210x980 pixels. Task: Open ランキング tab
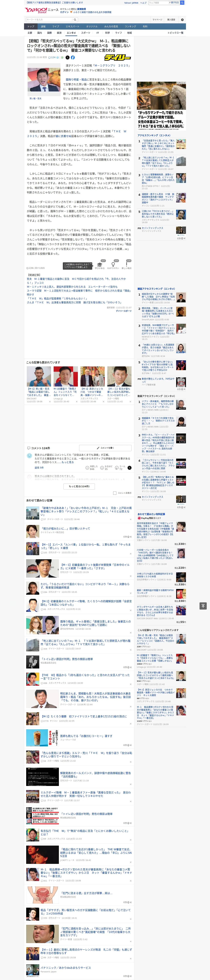130,27
